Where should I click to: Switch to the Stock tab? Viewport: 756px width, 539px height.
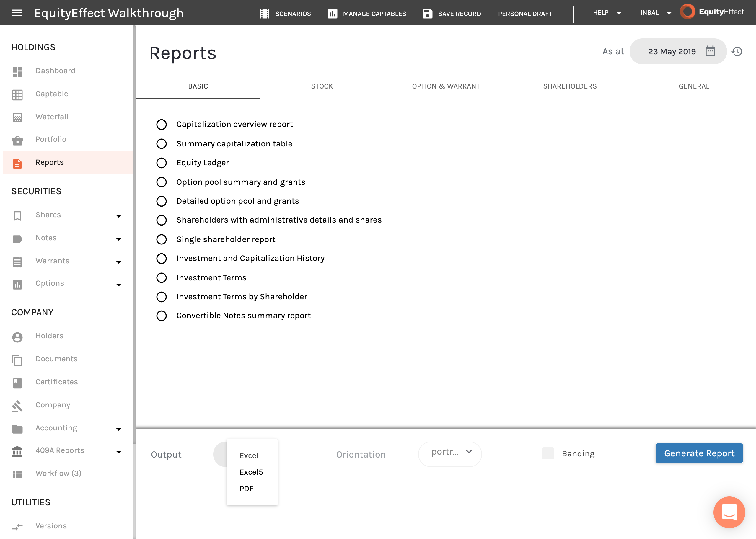click(x=322, y=86)
